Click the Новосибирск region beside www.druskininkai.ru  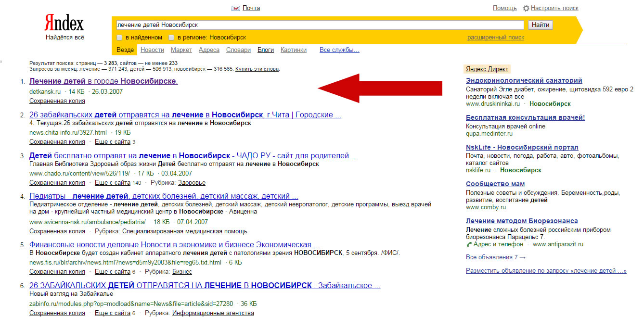pos(550,103)
